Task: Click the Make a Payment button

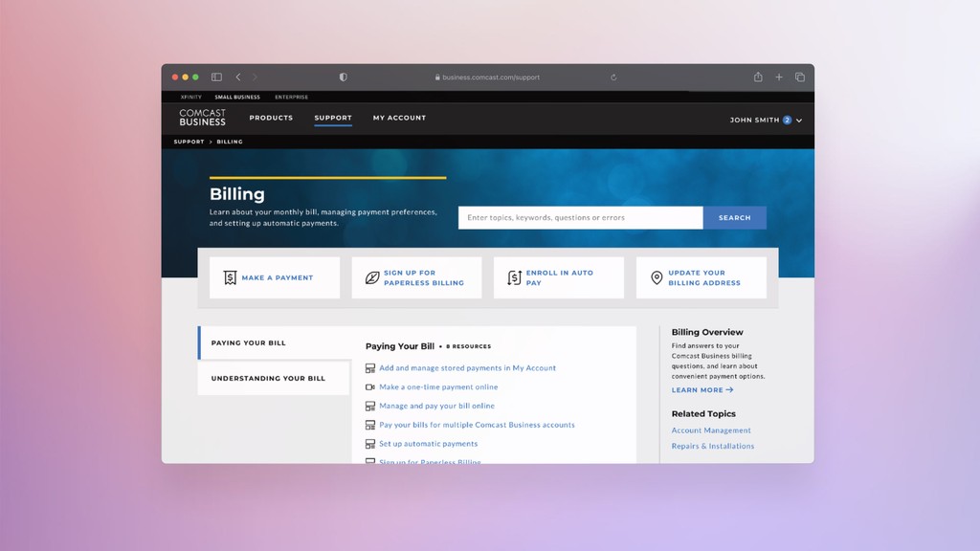Action: point(275,277)
